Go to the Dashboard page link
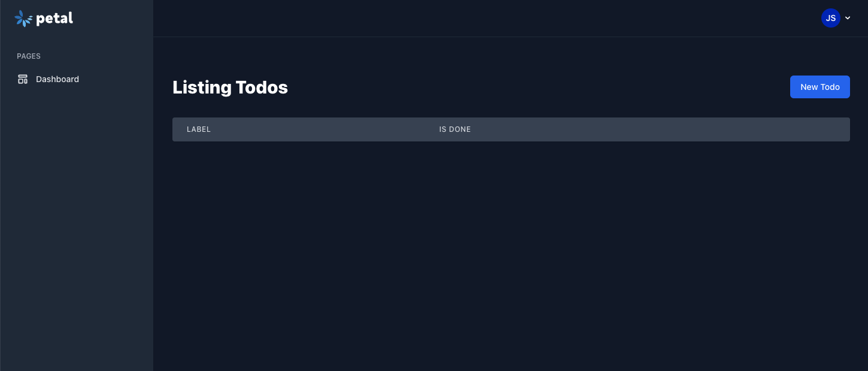Viewport: 868px width, 371px height. pos(57,79)
